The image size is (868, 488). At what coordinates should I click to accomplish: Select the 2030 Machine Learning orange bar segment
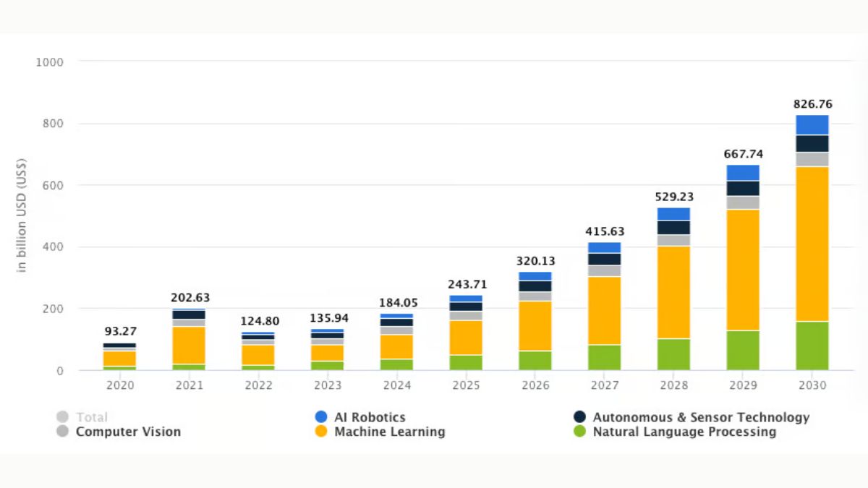pyautogui.click(x=812, y=244)
